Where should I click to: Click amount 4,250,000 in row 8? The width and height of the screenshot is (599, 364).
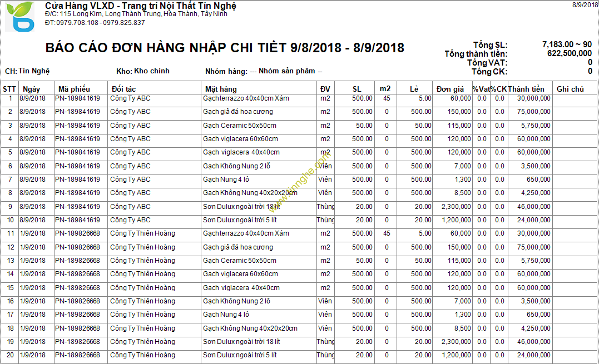[x=536, y=193]
